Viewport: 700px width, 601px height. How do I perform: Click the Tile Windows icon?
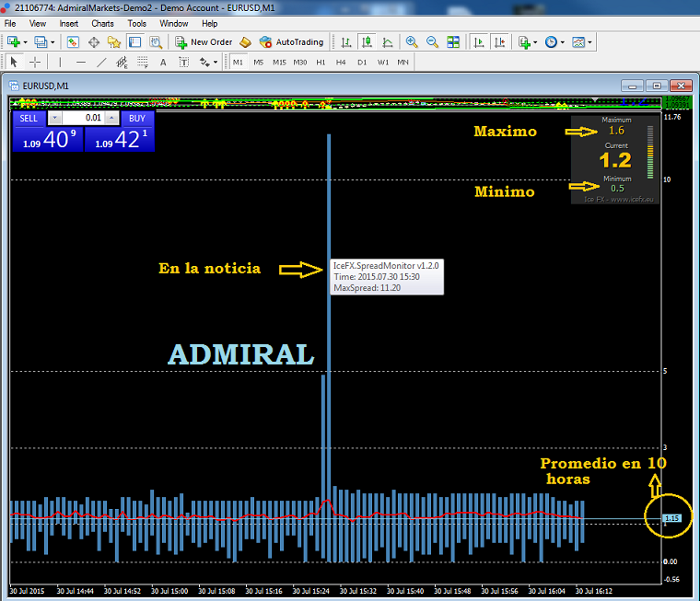(x=453, y=42)
